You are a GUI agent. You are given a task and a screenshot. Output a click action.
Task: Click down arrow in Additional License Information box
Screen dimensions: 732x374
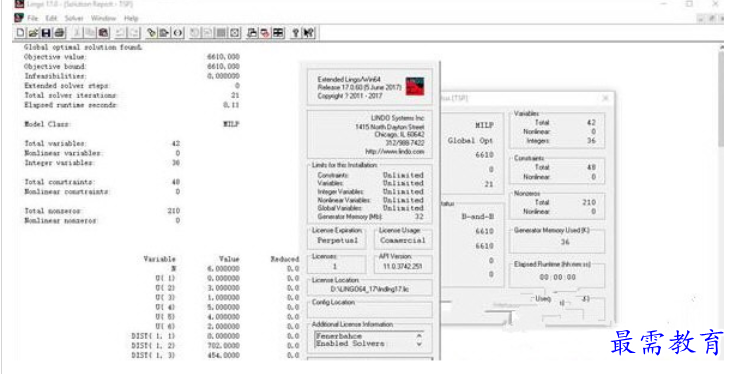click(419, 343)
